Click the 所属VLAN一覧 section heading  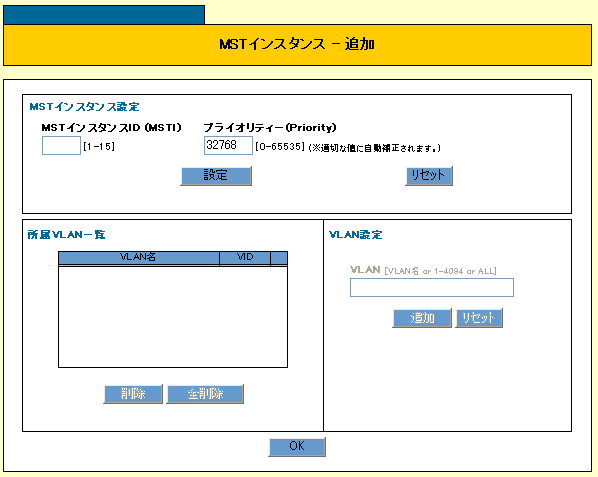[66, 234]
